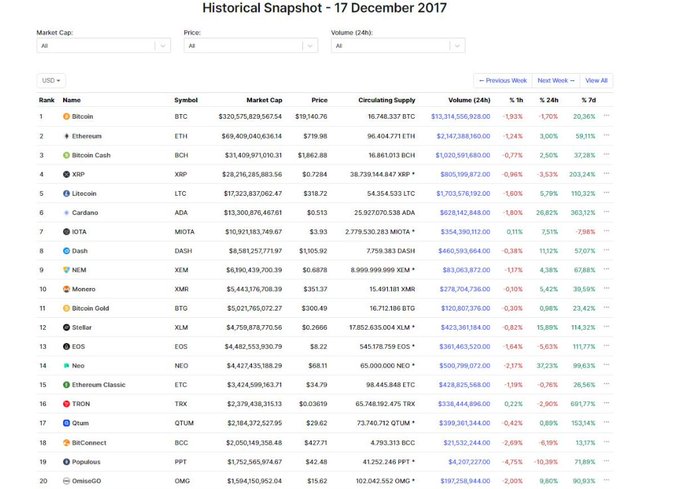679x489 pixels.
Task: Click the QTUM symbol cell
Action: [x=184, y=423]
